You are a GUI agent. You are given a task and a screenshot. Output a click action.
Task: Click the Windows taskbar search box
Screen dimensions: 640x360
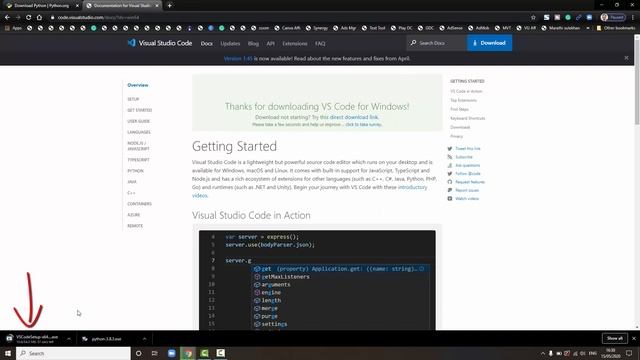click(x=73, y=353)
